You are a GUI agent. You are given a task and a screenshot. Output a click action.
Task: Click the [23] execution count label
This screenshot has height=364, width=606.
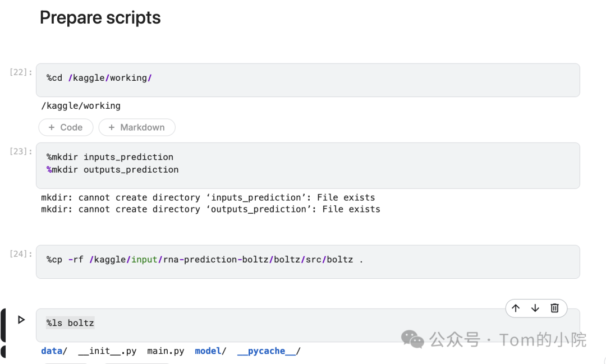[x=21, y=151]
